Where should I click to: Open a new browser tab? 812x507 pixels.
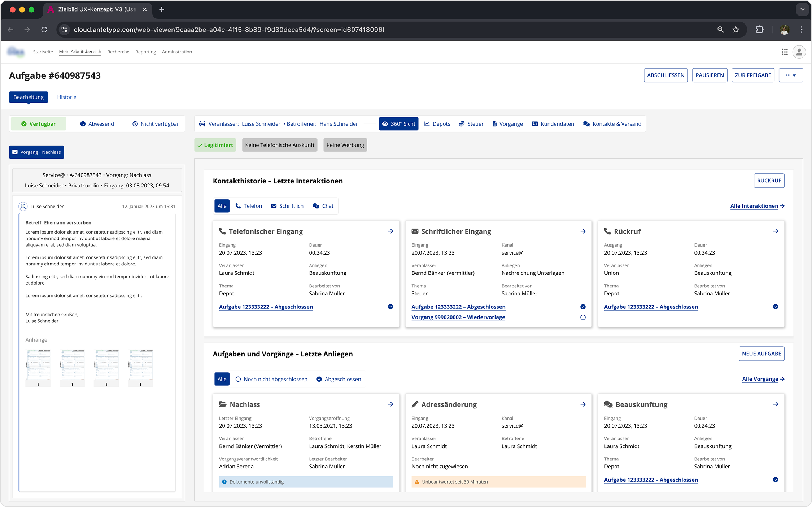pyautogui.click(x=162, y=9)
